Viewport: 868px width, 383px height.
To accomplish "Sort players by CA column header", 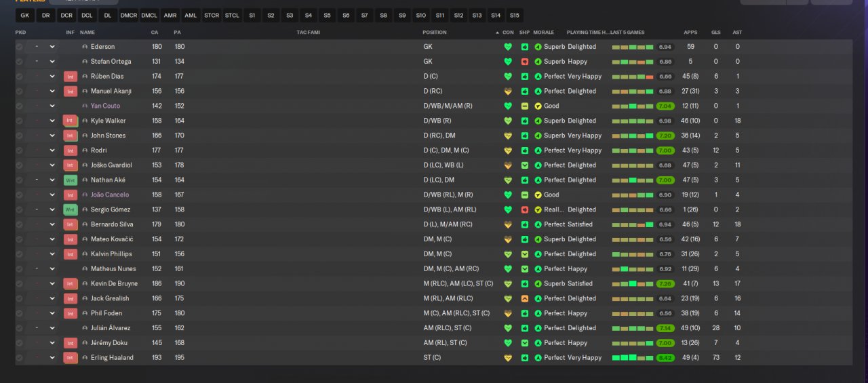I will click(x=155, y=33).
